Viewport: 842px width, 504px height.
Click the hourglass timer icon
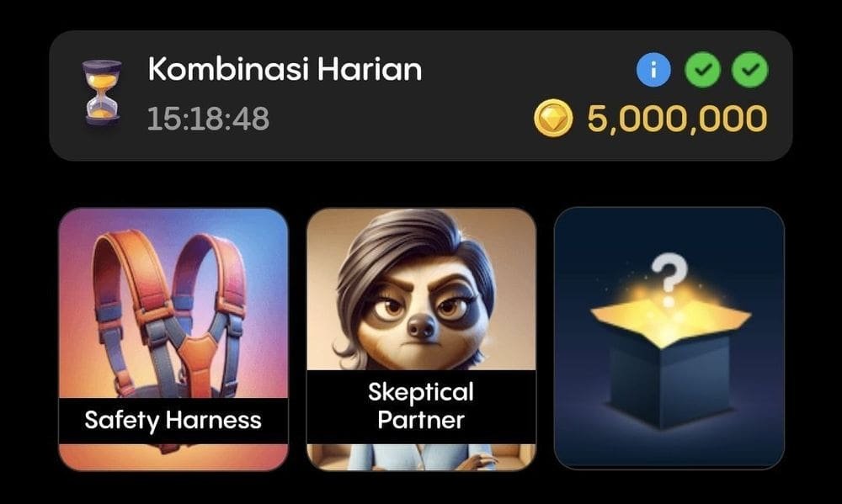(102, 93)
